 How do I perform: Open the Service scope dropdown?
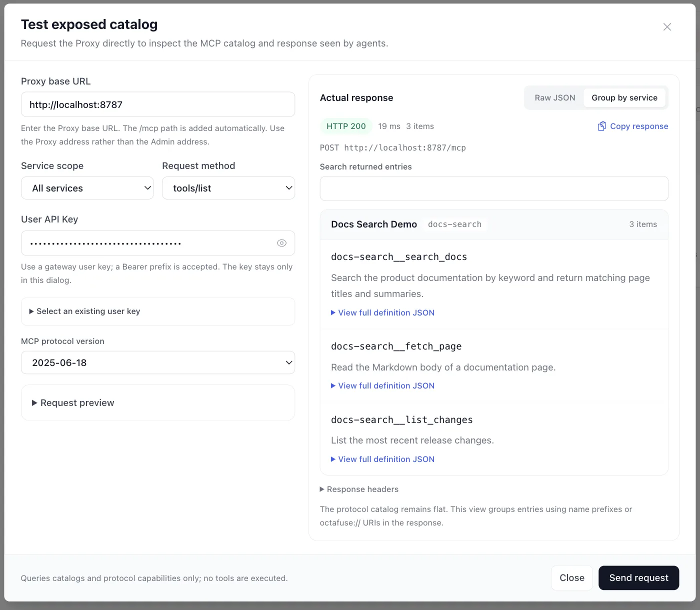87,188
